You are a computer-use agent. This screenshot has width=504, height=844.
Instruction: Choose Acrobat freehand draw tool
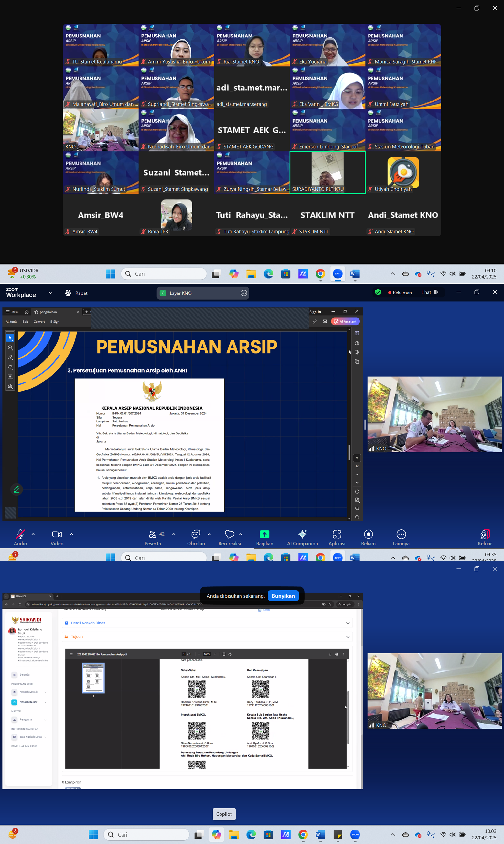(x=10, y=367)
